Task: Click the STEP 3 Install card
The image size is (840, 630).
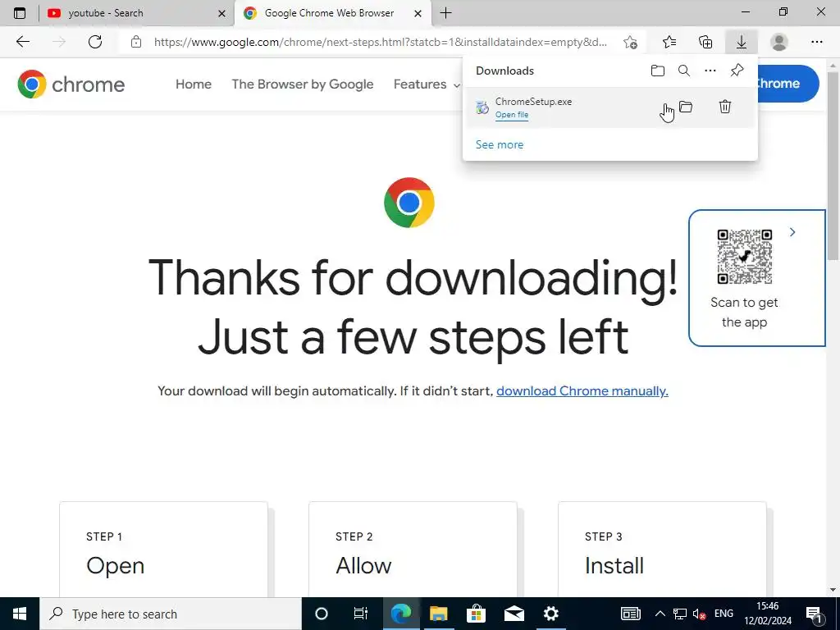Action: (662, 550)
